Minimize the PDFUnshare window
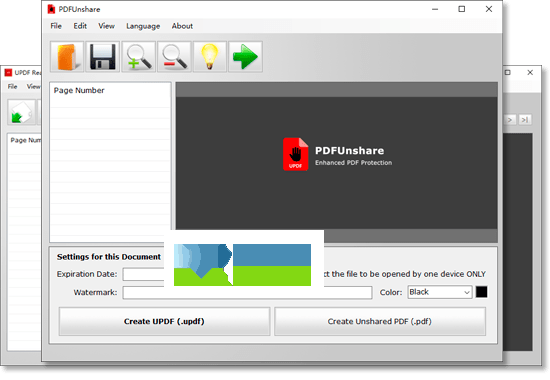Screen dimensions: 550x380 (x=435, y=9)
